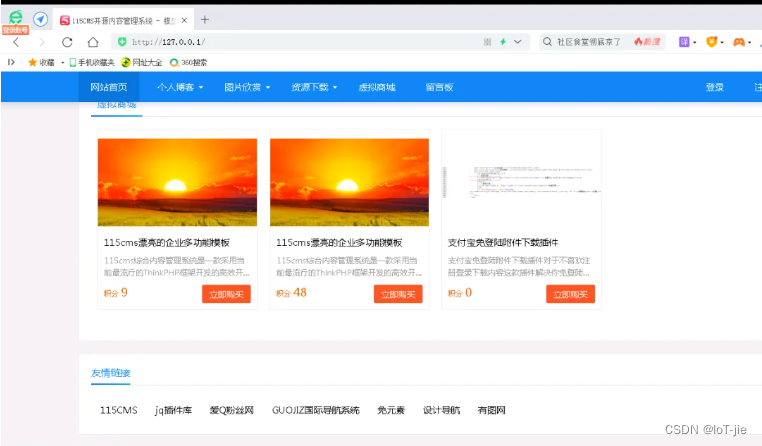
Task: Open title of 48 points template card
Action: [x=339, y=242]
